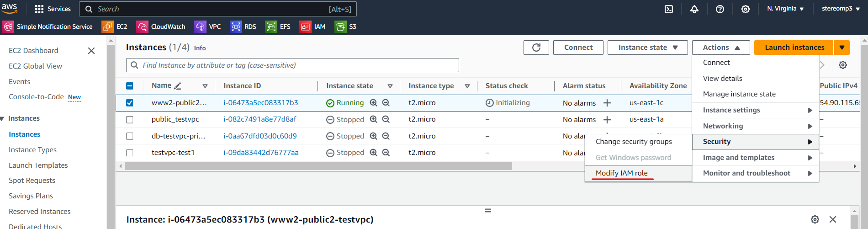
Task: Open the S3 service shortcut
Action: click(346, 27)
